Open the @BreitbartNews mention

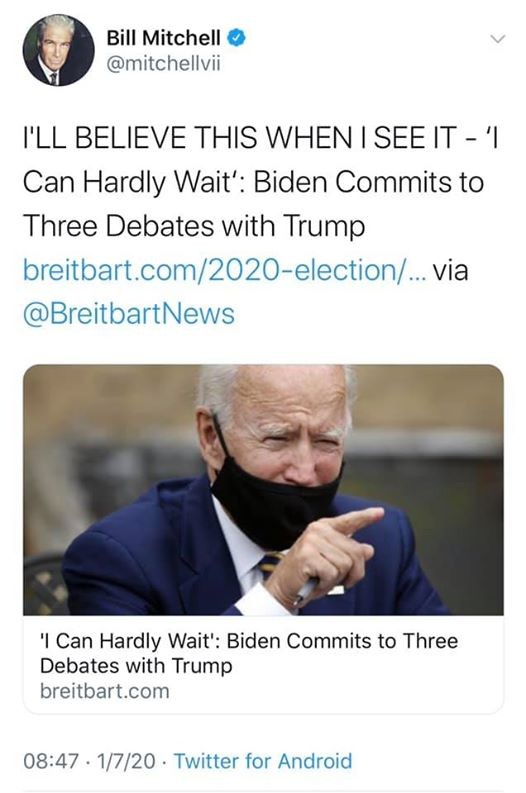click(129, 314)
